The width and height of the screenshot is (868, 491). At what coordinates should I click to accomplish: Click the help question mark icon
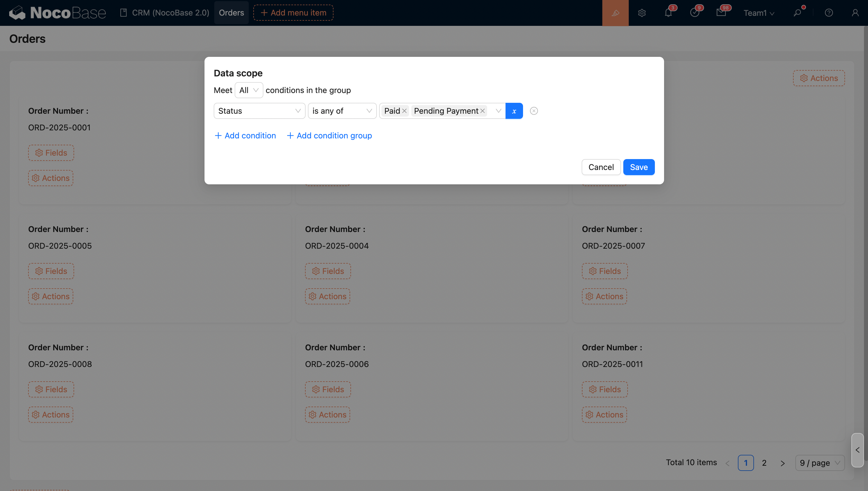coord(829,13)
